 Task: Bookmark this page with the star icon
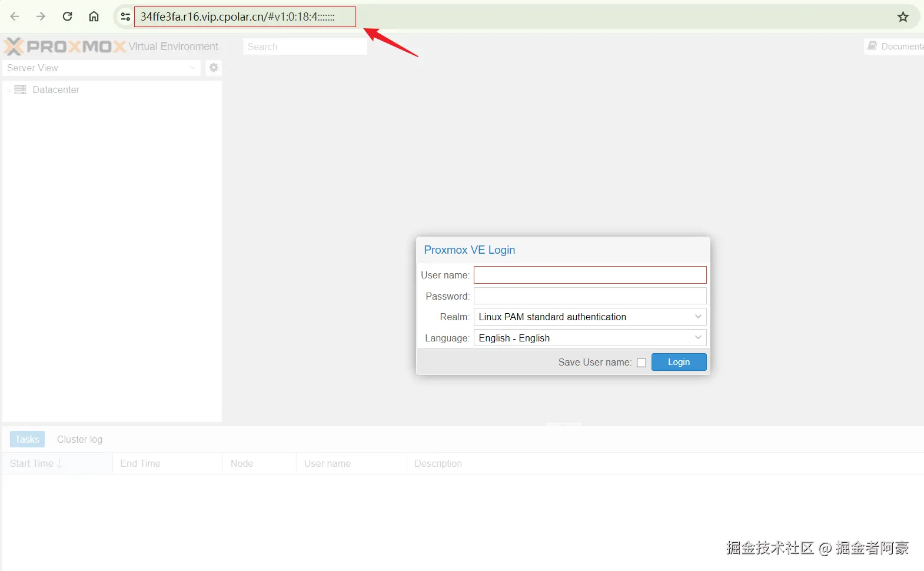pos(903,17)
